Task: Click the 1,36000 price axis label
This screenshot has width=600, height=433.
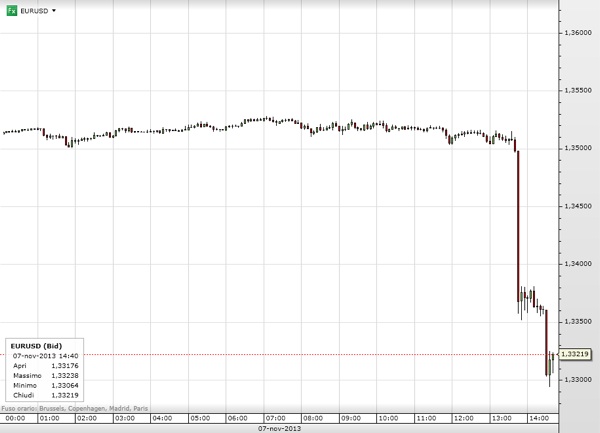Action: tap(577, 32)
